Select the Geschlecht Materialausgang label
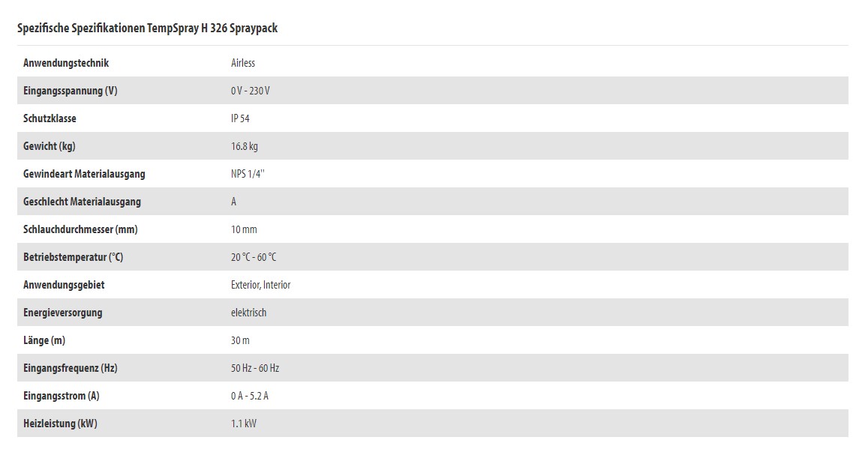This screenshot has height=458, width=868. coord(82,202)
